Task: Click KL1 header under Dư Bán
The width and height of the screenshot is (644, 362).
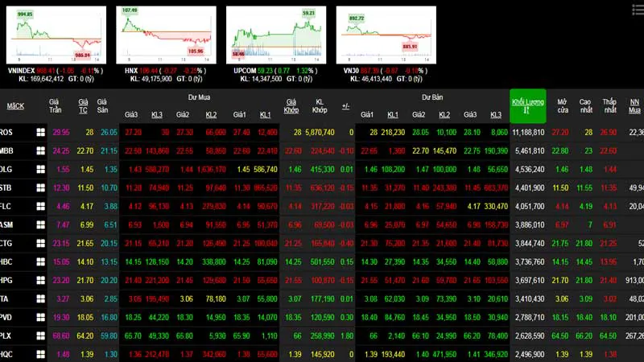Action: pos(393,114)
